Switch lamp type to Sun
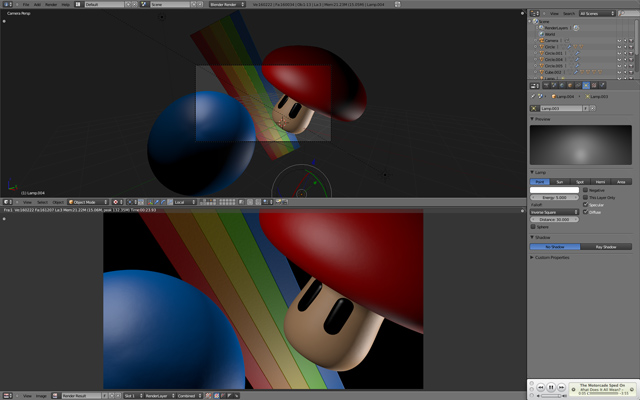The image size is (640, 400). click(560, 182)
